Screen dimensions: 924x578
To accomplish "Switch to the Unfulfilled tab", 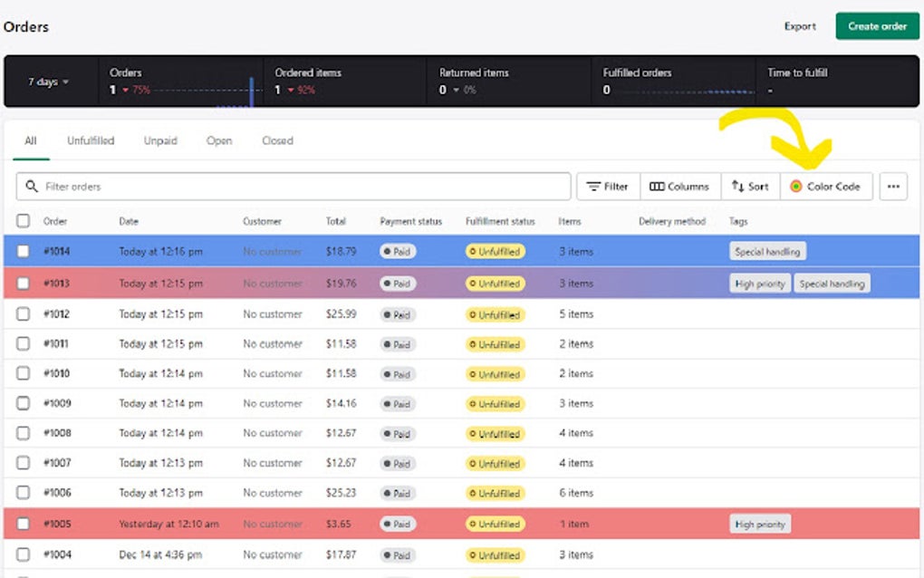I will point(90,140).
